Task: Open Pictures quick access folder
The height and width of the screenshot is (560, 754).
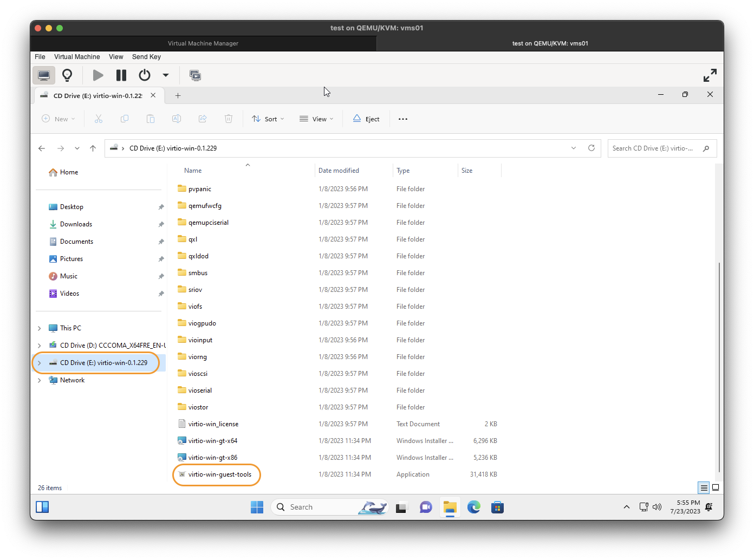Action: pos(71,259)
